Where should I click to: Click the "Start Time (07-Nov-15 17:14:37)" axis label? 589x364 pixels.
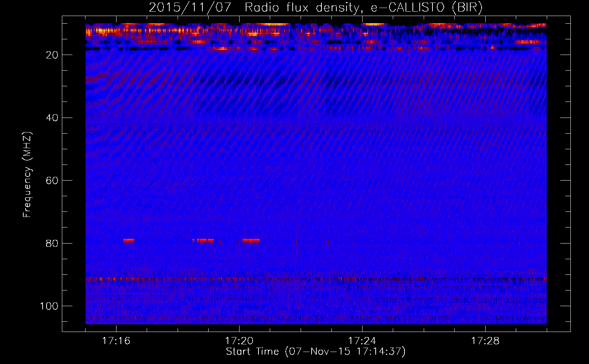316,352
